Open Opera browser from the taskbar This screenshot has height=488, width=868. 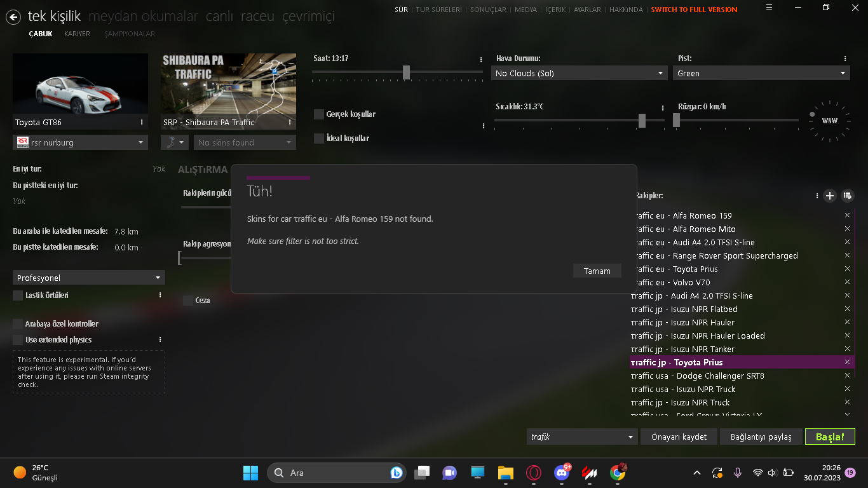pyautogui.click(x=533, y=473)
